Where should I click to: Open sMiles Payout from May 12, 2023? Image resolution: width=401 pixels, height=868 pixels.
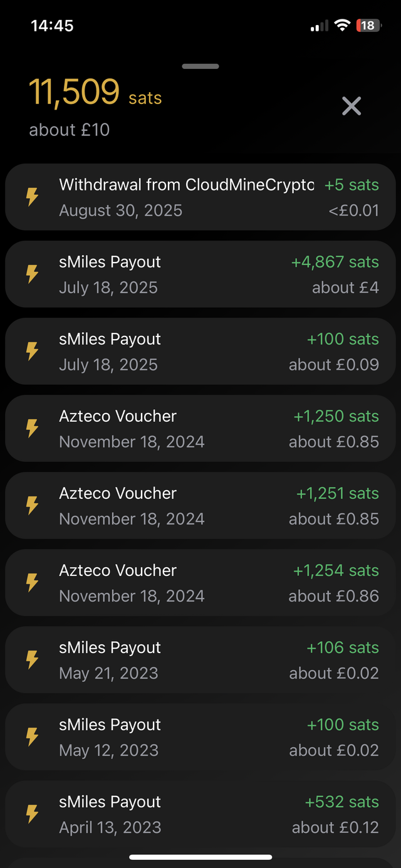[x=200, y=737]
